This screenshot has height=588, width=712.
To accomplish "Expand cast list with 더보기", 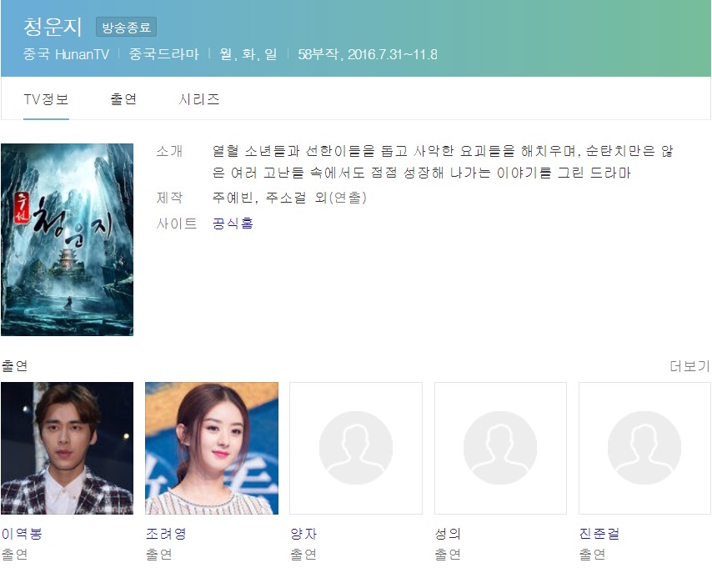I will [689, 366].
